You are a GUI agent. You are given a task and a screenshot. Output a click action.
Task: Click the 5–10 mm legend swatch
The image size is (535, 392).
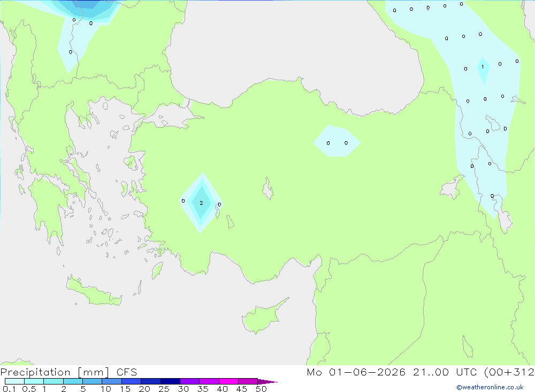(93, 381)
